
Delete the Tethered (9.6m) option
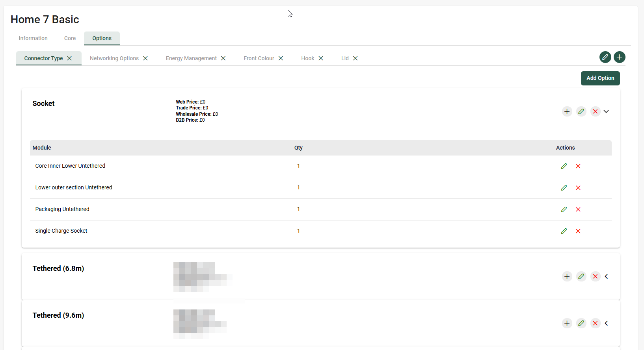(x=595, y=323)
